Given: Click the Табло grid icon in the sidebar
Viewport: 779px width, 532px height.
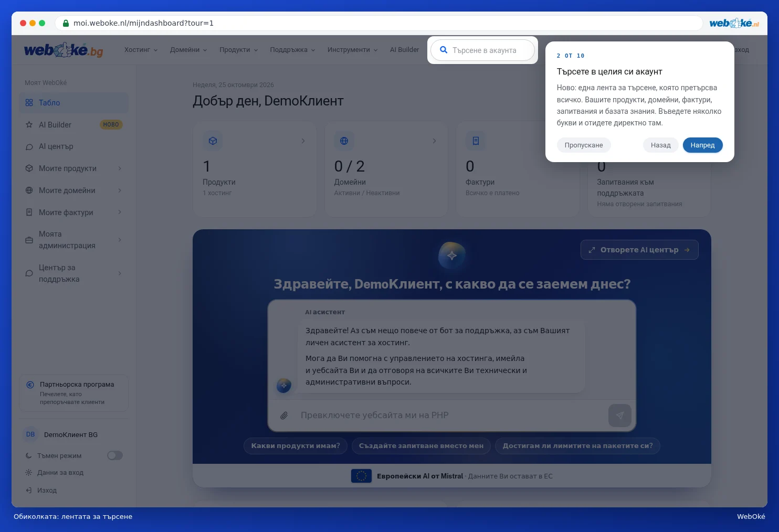Looking at the screenshot, I should 29,103.
